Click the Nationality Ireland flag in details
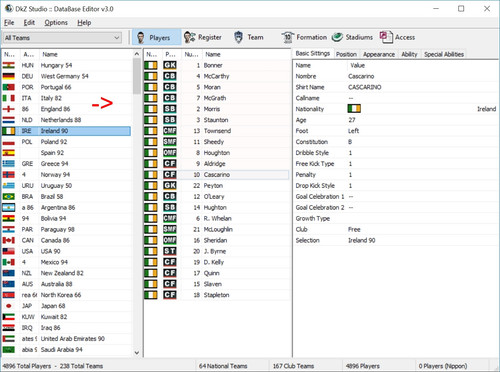This screenshot has height=372, width=500. (354, 109)
